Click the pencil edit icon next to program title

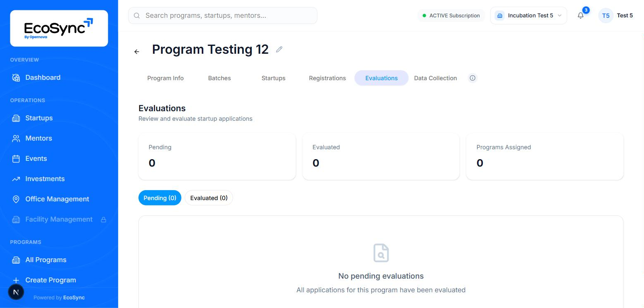(x=279, y=49)
